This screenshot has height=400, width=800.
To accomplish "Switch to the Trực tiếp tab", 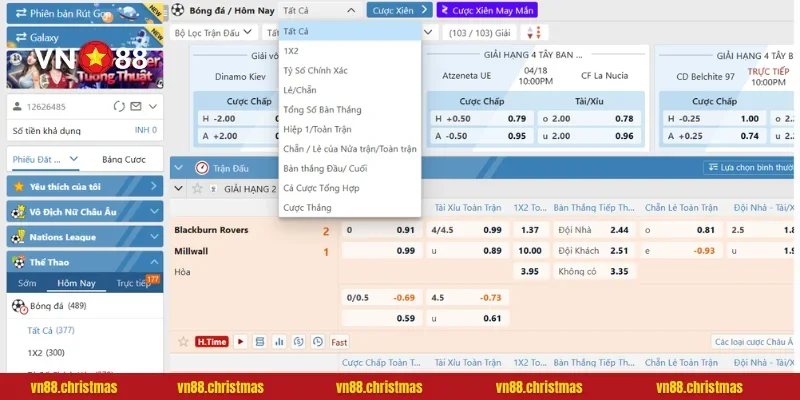I will (132, 283).
